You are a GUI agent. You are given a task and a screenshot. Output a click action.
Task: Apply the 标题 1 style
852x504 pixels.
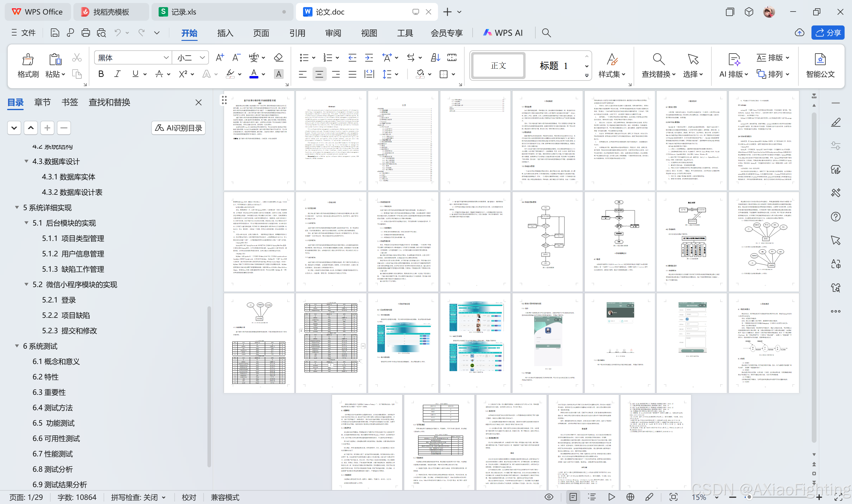click(x=553, y=65)
